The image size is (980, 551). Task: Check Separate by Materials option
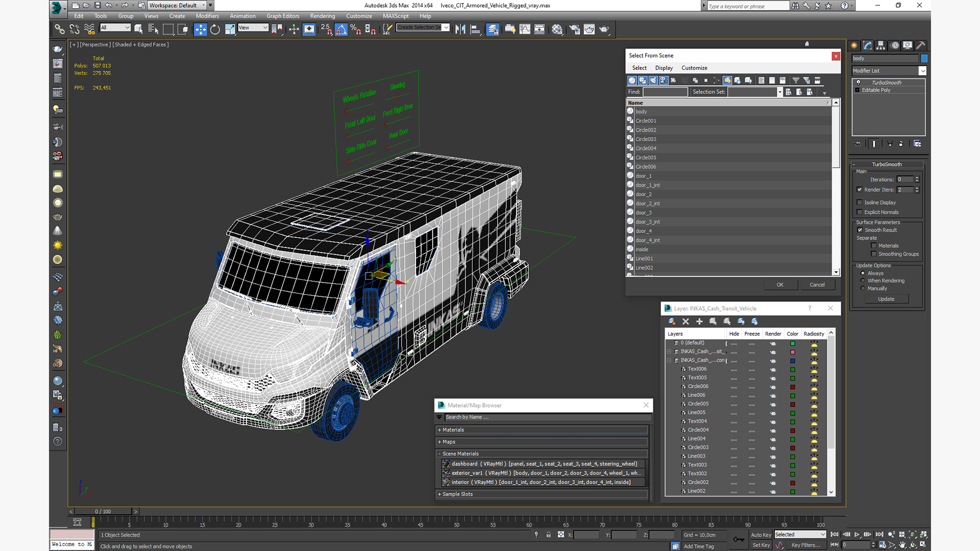[x=874, y=246]
